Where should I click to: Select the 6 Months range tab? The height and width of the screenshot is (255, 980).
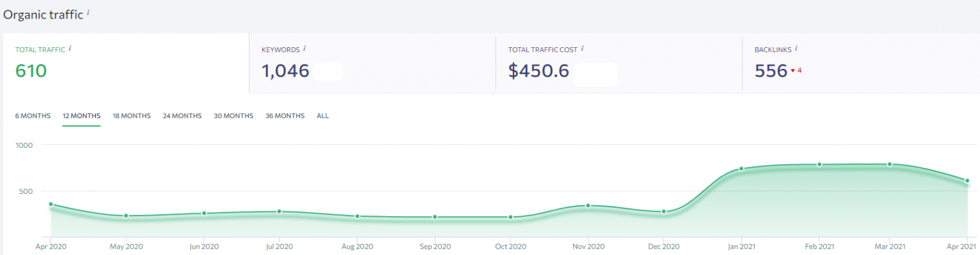pyautogui.click(x=33, y=116)
